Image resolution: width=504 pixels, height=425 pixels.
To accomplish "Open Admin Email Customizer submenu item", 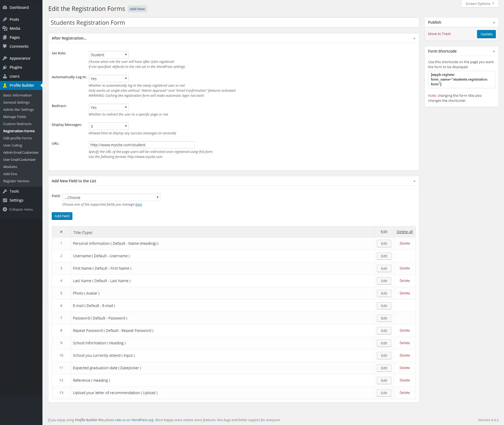I will click(21, 152).
